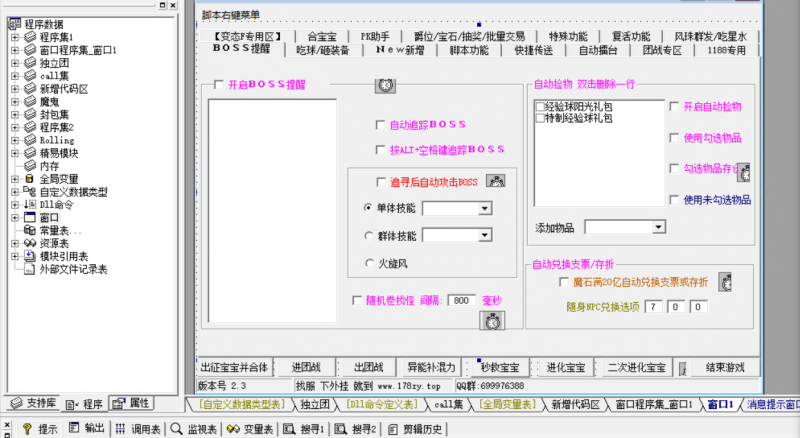Switch to the PK助手 tab
This screenshot has height=438, width=800.
pyautogui.click(x=375, y=37)
